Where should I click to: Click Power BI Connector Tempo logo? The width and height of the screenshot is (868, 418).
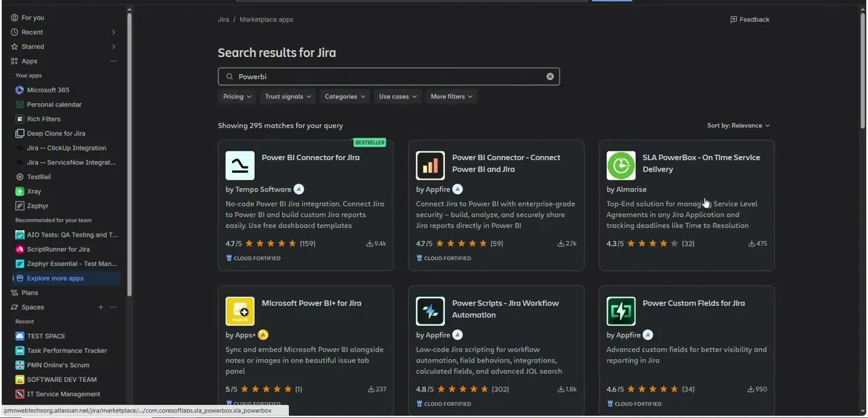click(x=240, y=166)
